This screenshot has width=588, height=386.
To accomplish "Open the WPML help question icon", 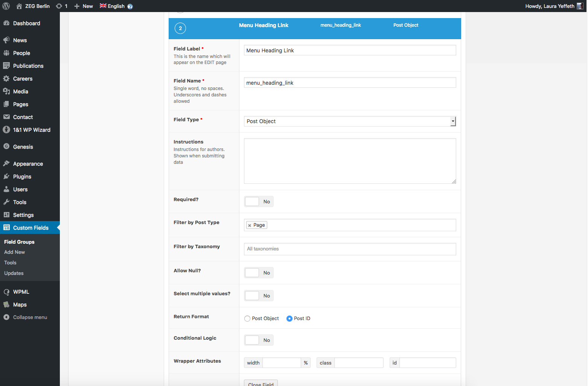I will [x=130, y=6].
